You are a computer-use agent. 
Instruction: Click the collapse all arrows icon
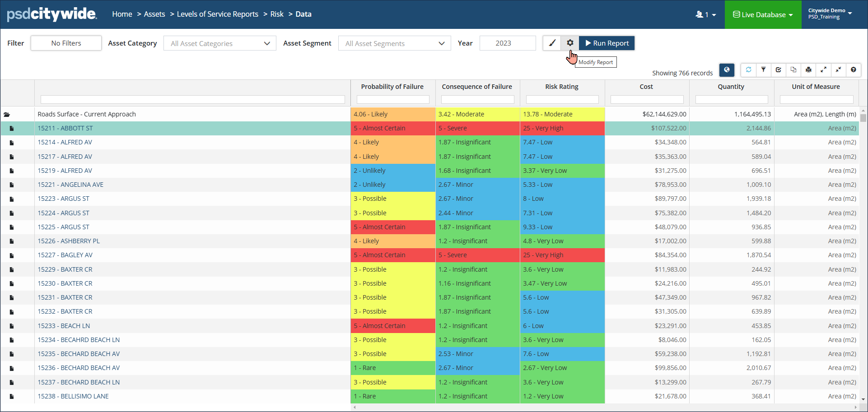[x=838, y=70]
